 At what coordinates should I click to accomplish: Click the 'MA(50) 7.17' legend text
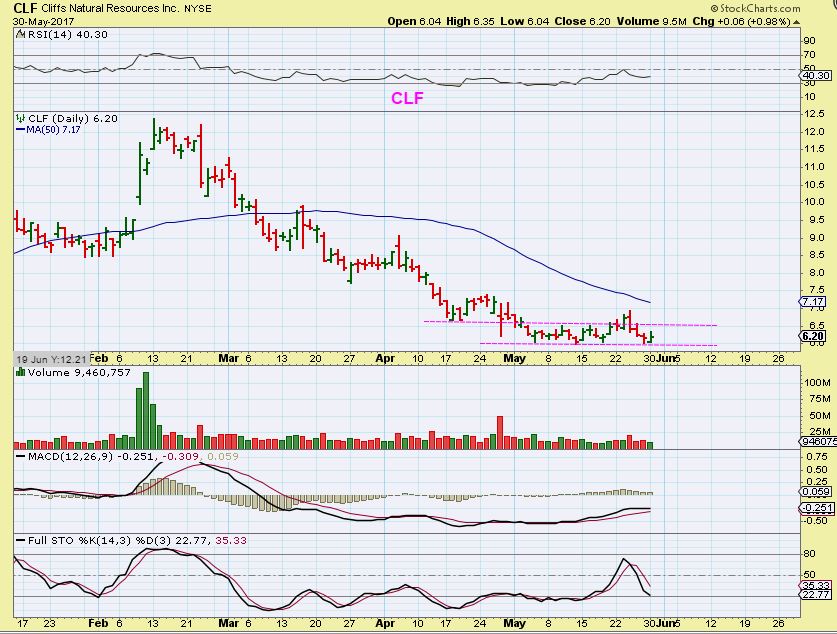click(x=53, y=129)
